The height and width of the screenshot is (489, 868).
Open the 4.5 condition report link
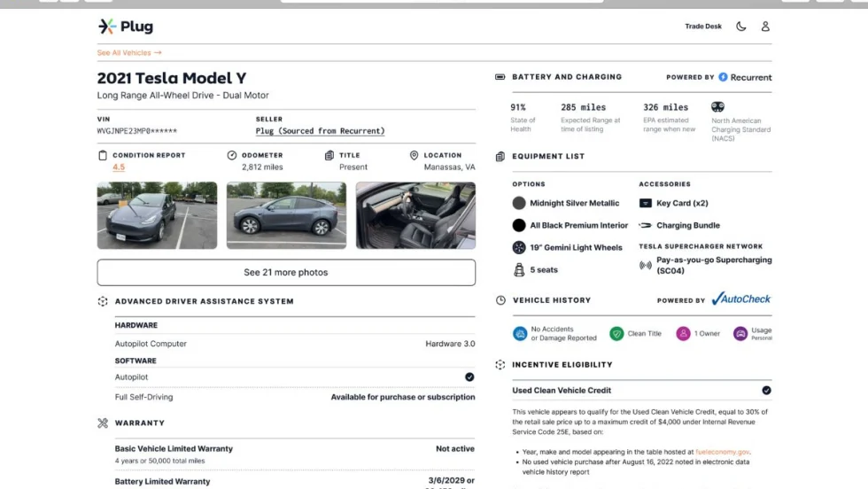(119, 167)
